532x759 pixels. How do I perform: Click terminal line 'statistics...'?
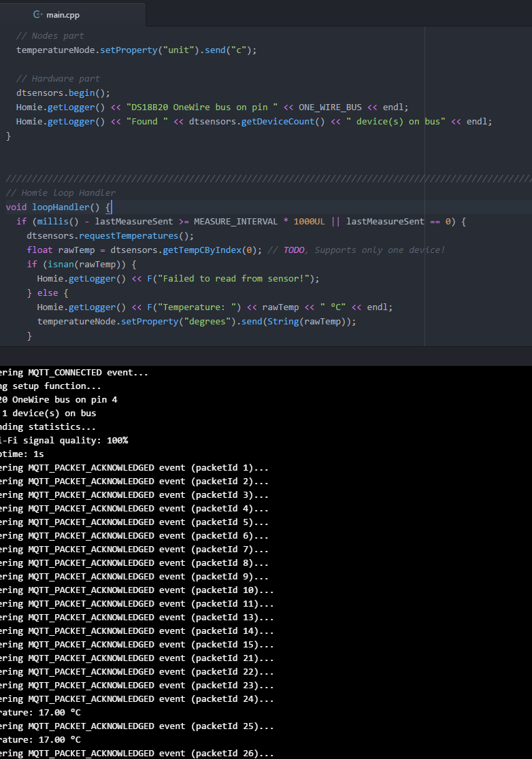pos(48,427)
